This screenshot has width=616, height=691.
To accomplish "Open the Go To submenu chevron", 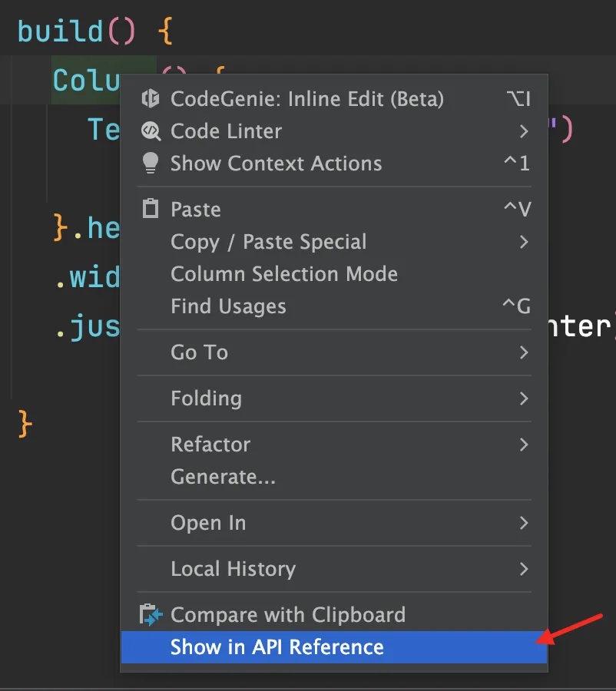I will click(523, 352).
